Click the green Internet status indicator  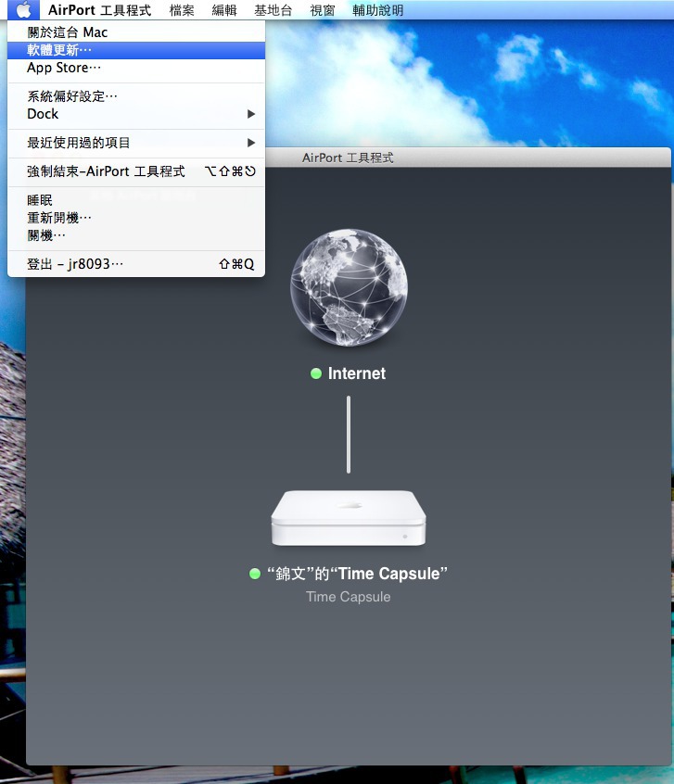316,373
